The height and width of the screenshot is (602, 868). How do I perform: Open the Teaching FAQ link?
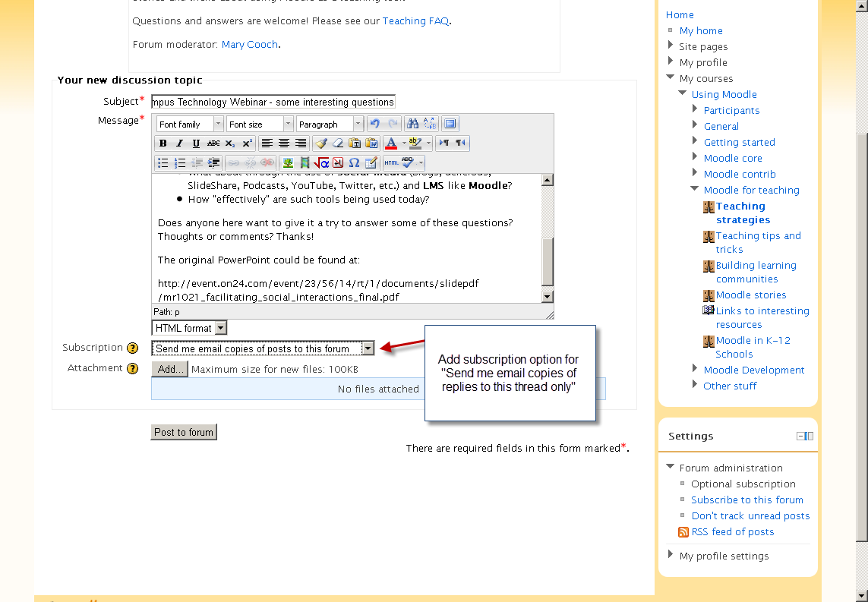[x=415, y=21]
